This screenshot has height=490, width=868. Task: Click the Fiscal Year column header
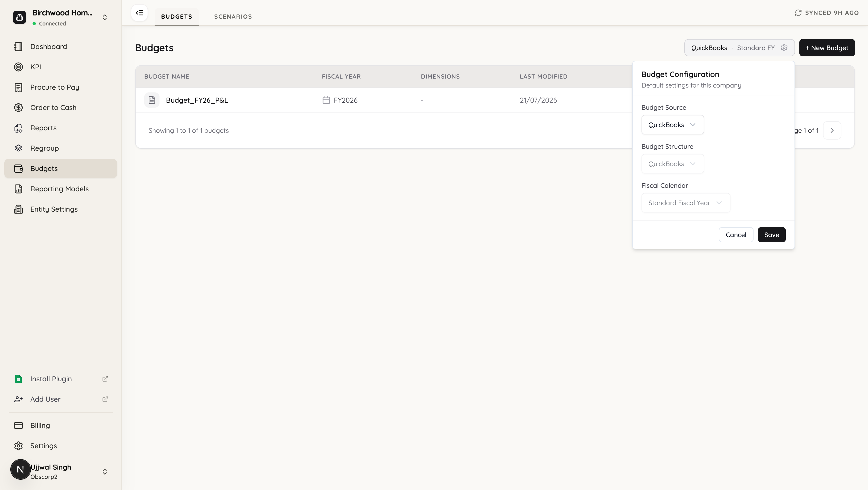[341, 76]
